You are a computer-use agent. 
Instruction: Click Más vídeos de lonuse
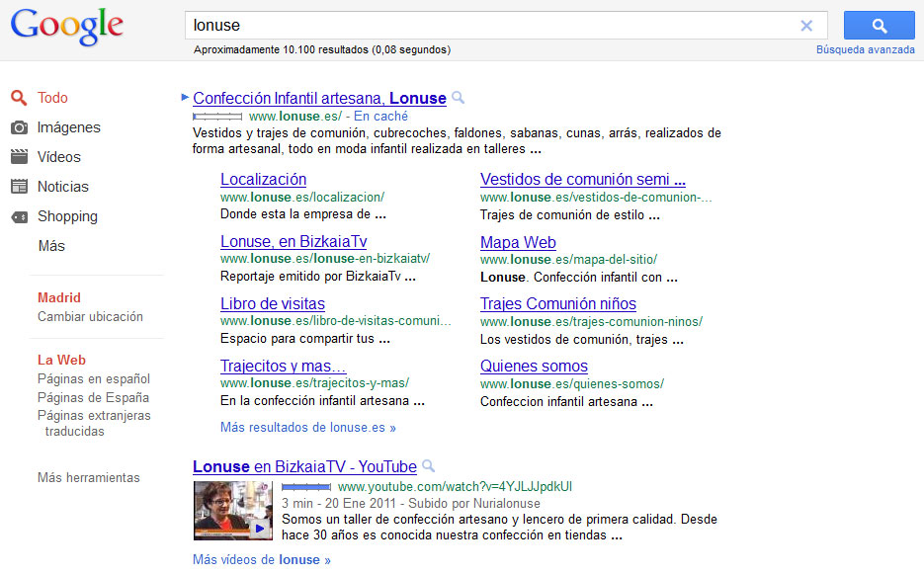tap(262, 560)
